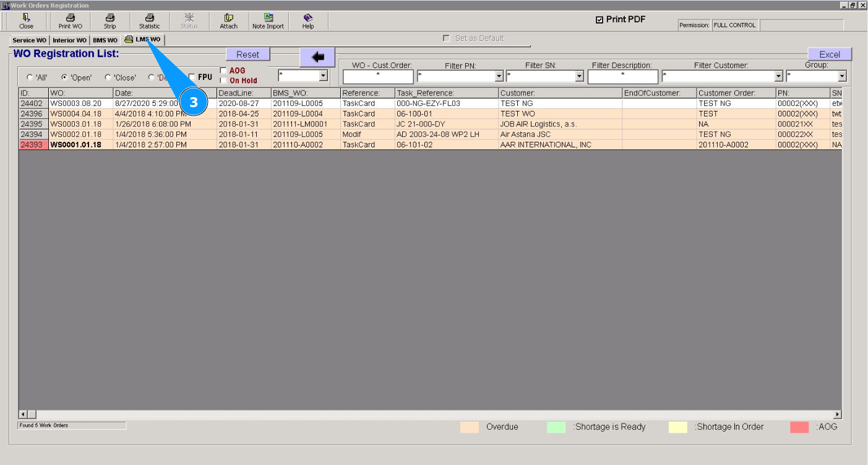868x465 pixels.
Task: Click the EndOfCustomer column header
Action: pyautogui.click(x=660, y=93)
